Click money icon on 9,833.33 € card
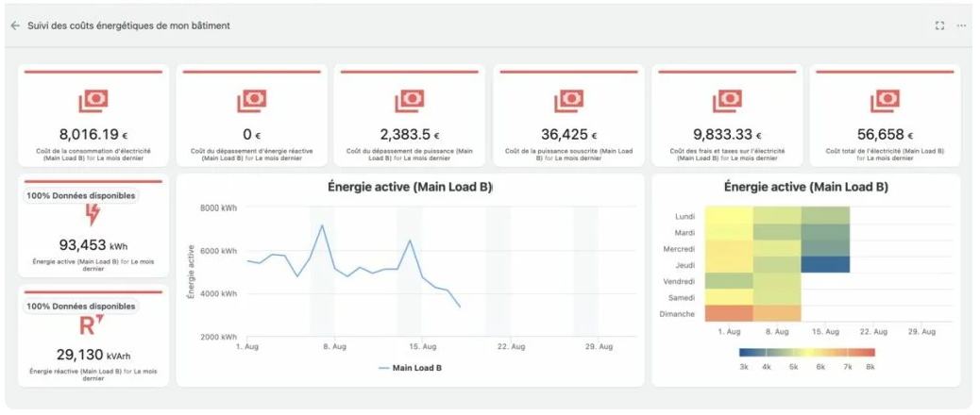980x415 pixels. tap(727, 101)
